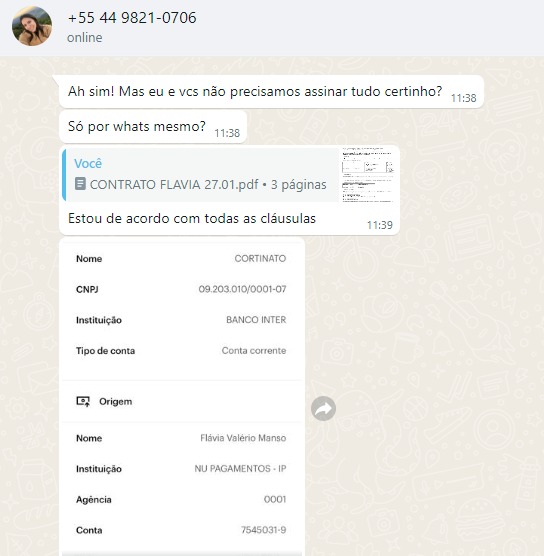Click the PDF document icon in the quoted message
The height and width of the screenshot is (556, 544).
(80, 184)
